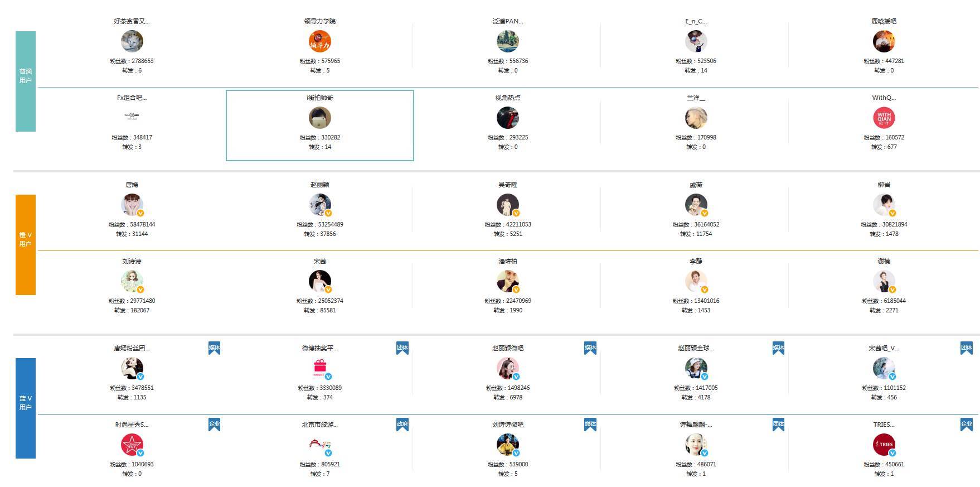Open 刘诗诗's cartoon avatar thumbnail
Viewport: 980px width, 487px height.
pos(132,281)
